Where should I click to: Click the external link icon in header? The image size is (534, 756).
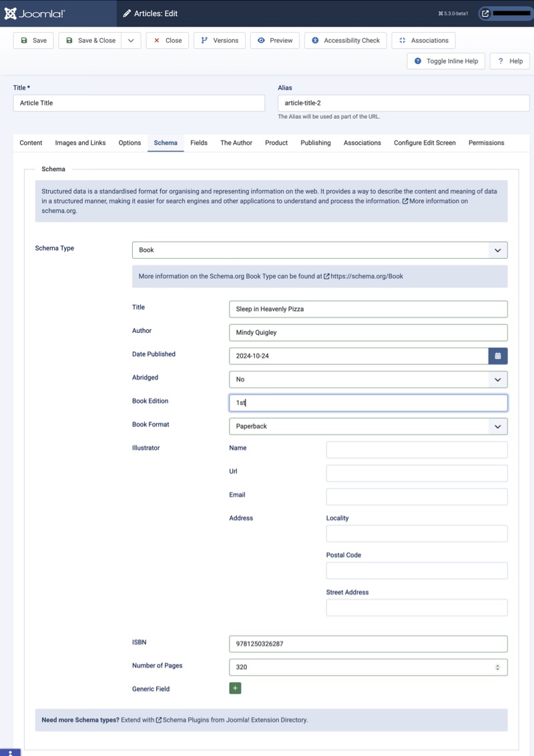pyautogui.click(x=485, y=13)
